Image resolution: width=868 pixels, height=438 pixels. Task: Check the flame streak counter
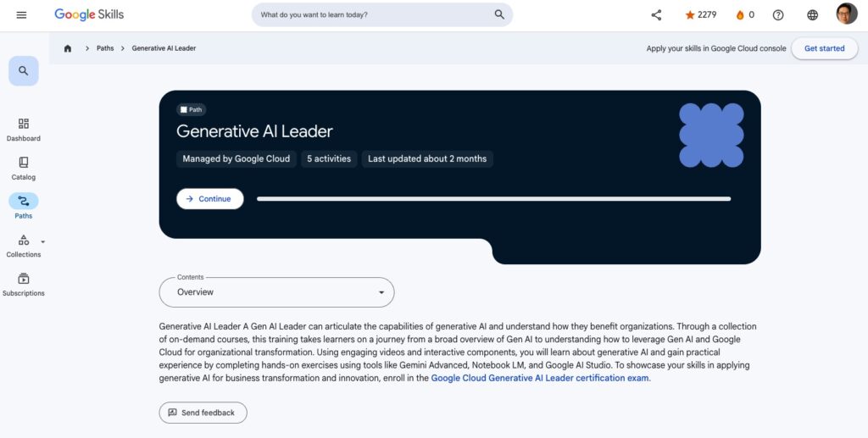[x=744, y=14]
